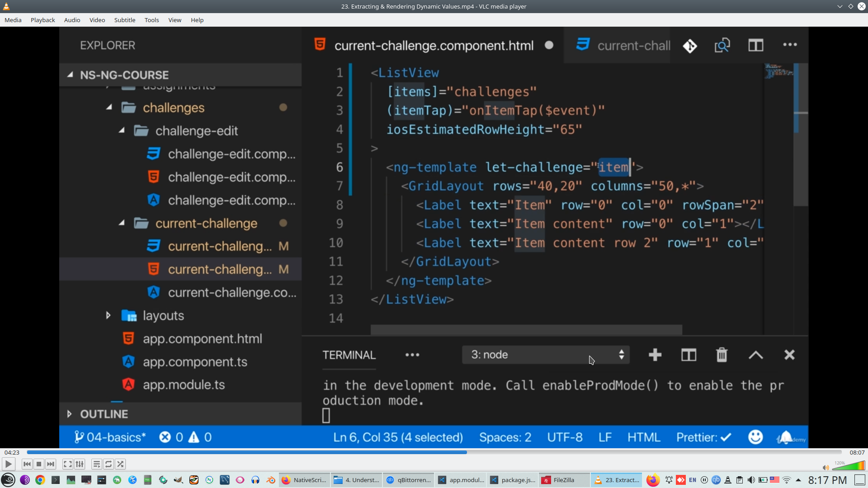Skip to next media track

pyautogui.click(x=51, y=464)
